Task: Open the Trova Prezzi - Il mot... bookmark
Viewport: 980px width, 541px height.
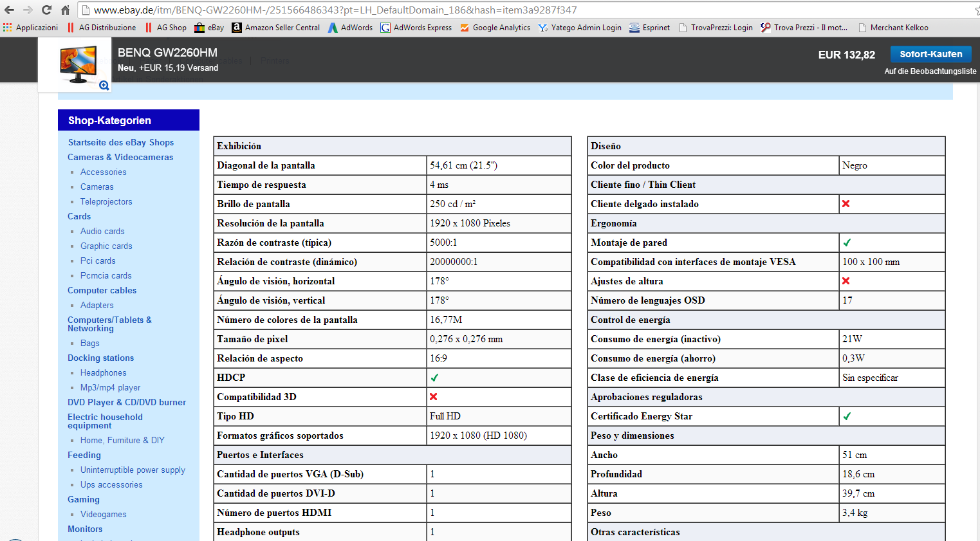Action: click(x=804, y=28)
